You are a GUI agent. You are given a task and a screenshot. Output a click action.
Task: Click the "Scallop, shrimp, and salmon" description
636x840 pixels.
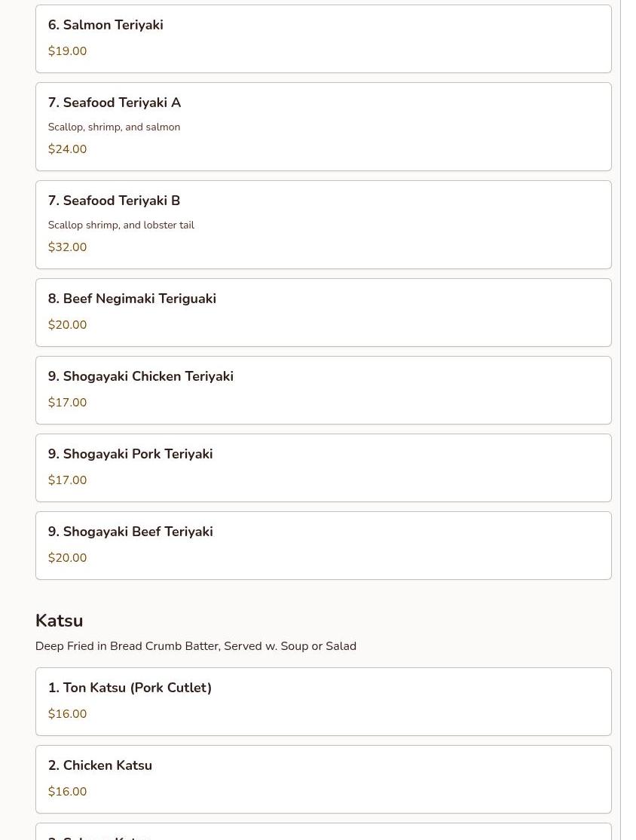pos(114,127)
